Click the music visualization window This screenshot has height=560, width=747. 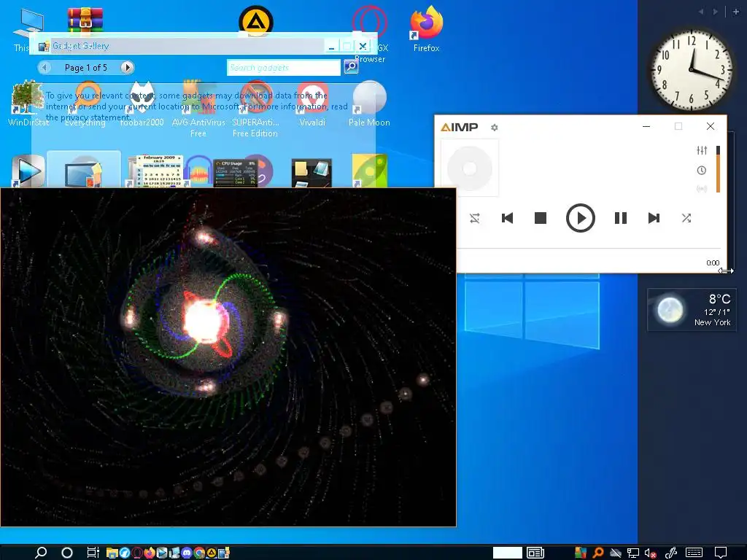(x=228, y=357)
